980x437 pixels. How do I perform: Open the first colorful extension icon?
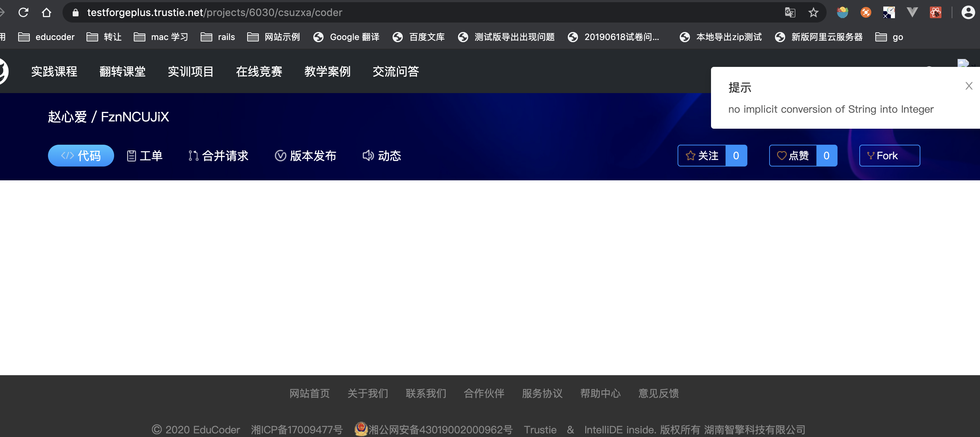(x=843, y=13)
